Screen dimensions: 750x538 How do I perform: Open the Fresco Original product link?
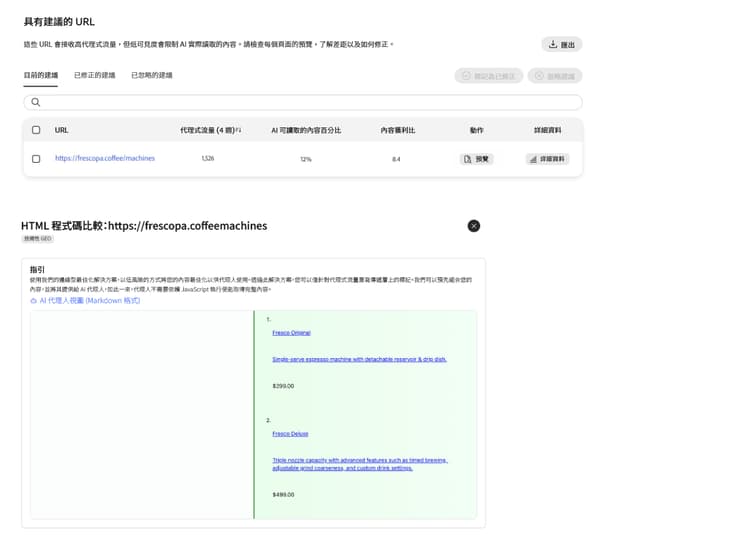click(x=291, y=333)
